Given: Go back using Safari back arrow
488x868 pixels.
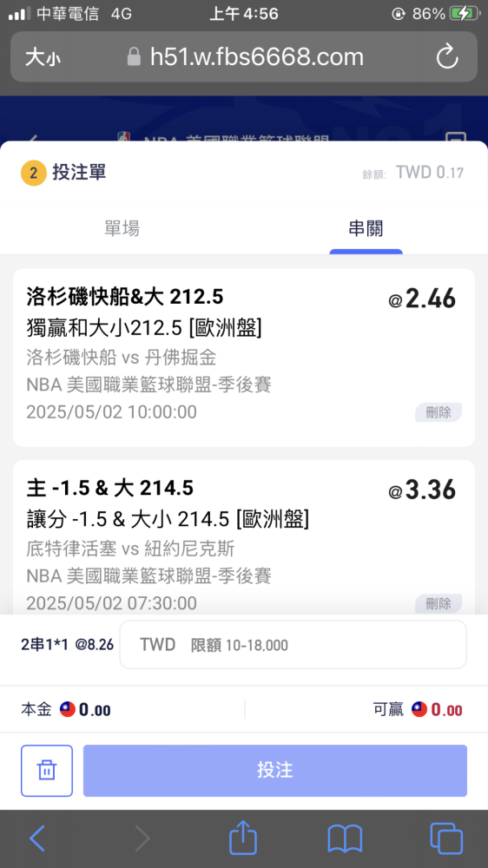Looking at the screenshot, I should point(37,838).
